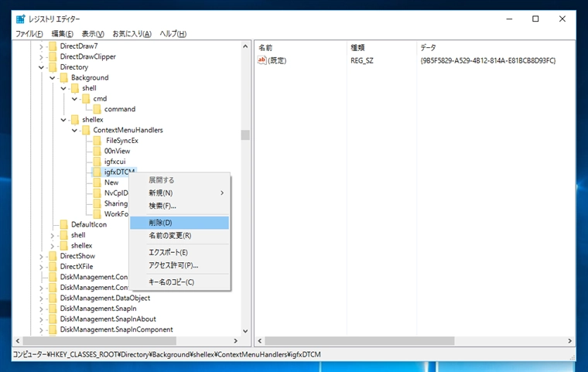
Task: Choose エクスポート(E) from the context menu
Action: pyautogui.click(x=179, y=252)
